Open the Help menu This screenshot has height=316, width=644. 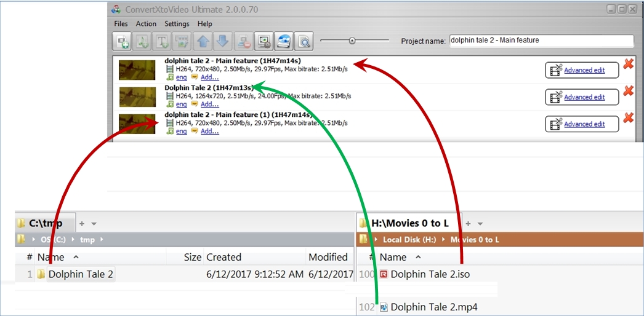click(204, 24)
